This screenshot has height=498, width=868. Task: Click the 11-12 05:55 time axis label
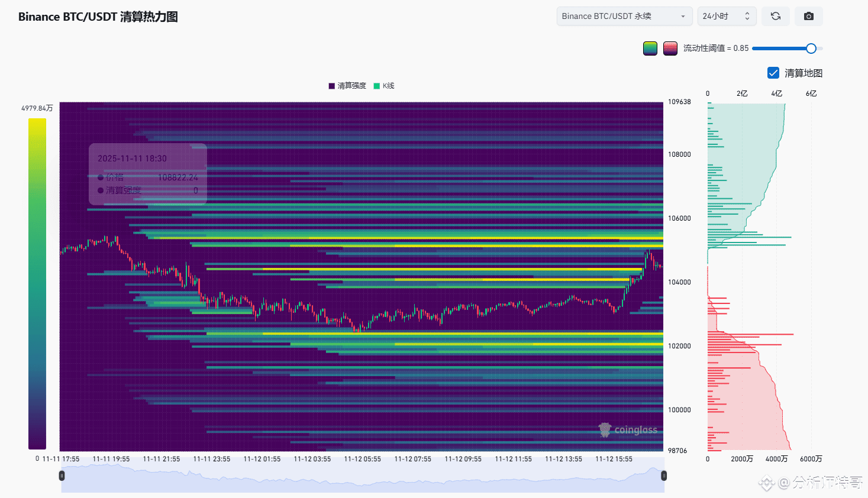click(x=362, y=459)
